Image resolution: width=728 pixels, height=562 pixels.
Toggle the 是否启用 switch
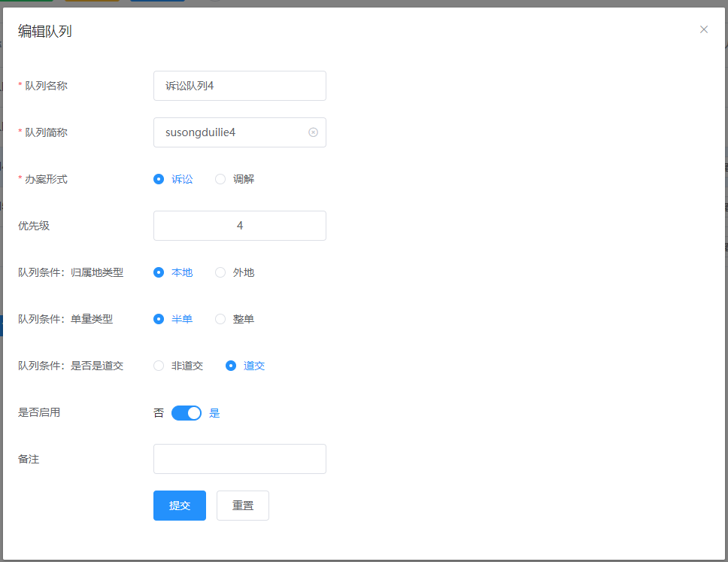coord(187,413)
